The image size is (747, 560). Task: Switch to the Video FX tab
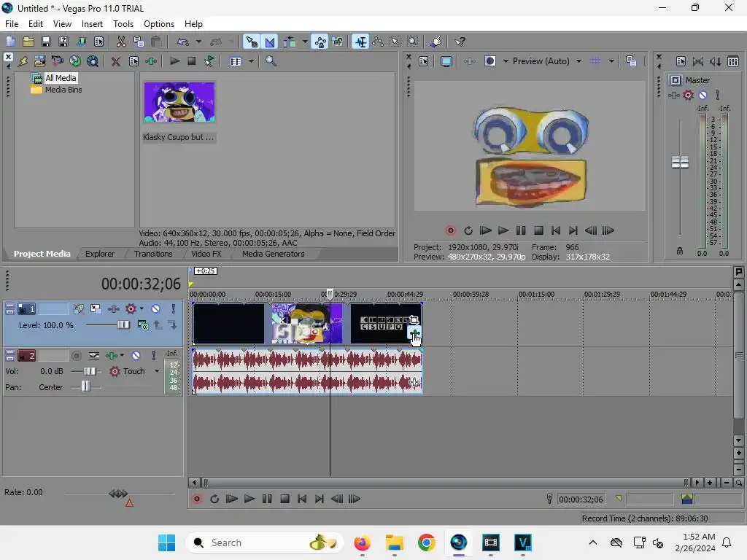point(206,254)
